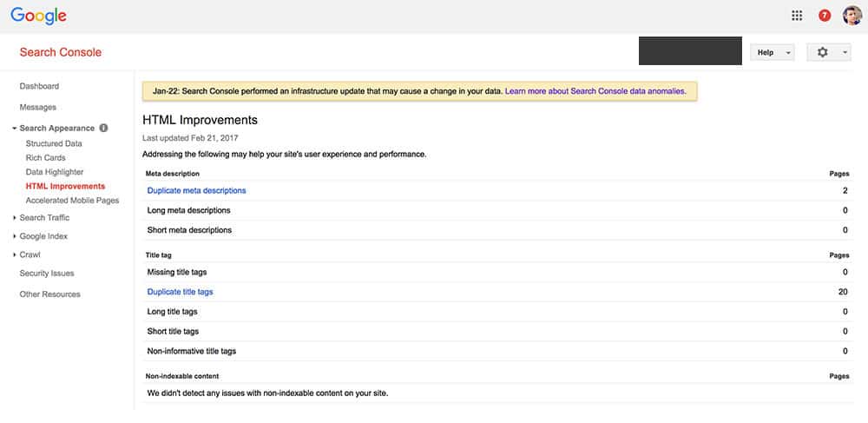
Task: Open the dropdown arrow beside the gear
Action: click(x=845, y=52)
